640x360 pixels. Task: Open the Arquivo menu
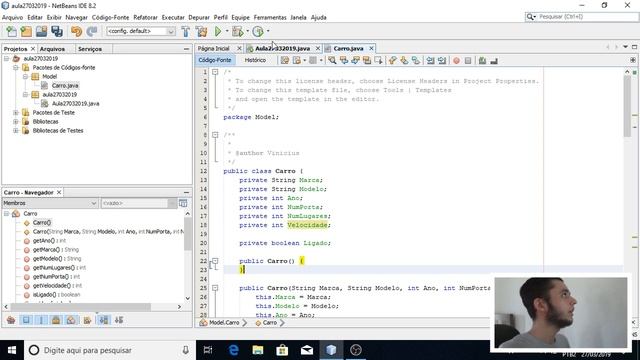[x=13, y=17]
